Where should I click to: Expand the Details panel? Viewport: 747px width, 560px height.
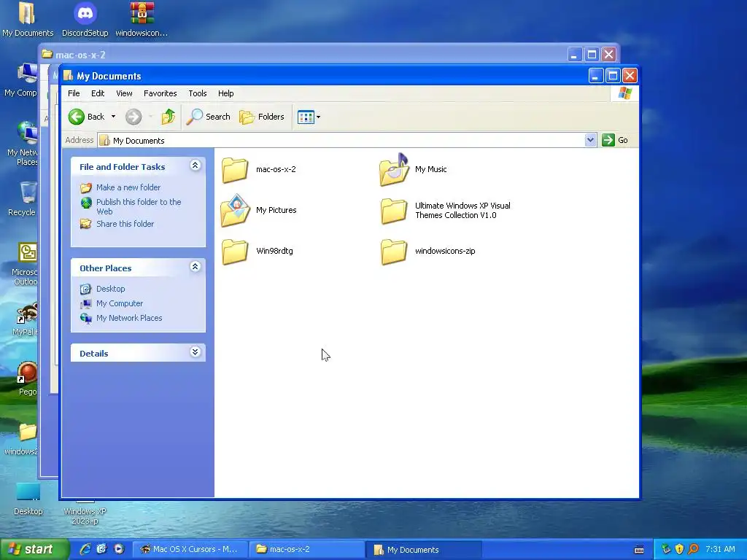pyautogui.click(x=195, y=352)
